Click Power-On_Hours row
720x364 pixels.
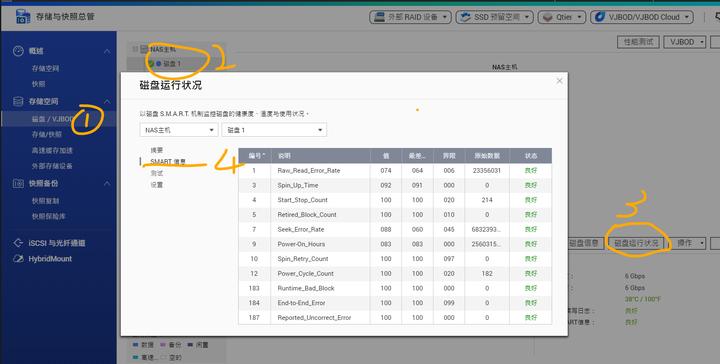(x=395, y=244)
